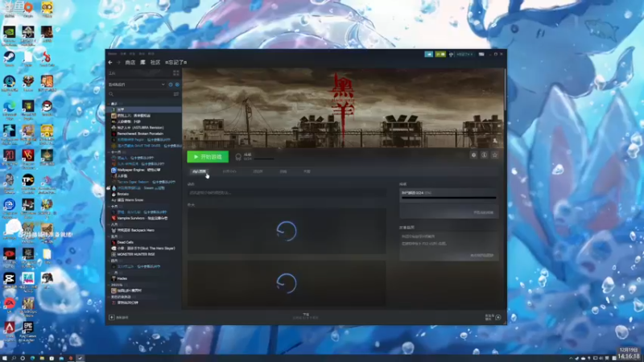
Task: Open the EA app desktop icon
Action: coord(9,305)
